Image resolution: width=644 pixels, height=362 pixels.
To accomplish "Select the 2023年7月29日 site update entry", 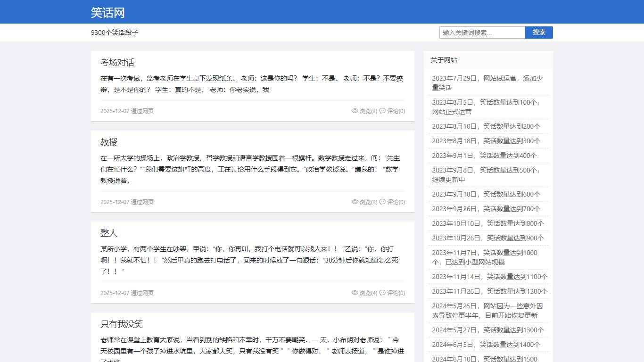I will click(486, 84).
